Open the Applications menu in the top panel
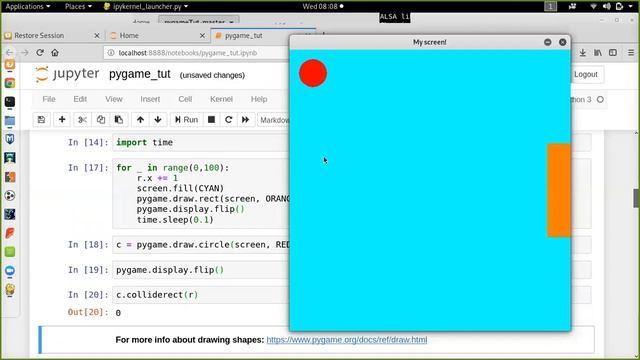The width and height of the screenshot is (640, 360). (28, 6)
